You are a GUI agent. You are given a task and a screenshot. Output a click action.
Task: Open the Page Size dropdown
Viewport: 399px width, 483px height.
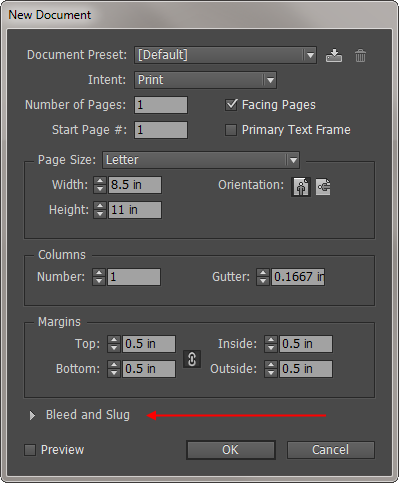tap(201, 160)
